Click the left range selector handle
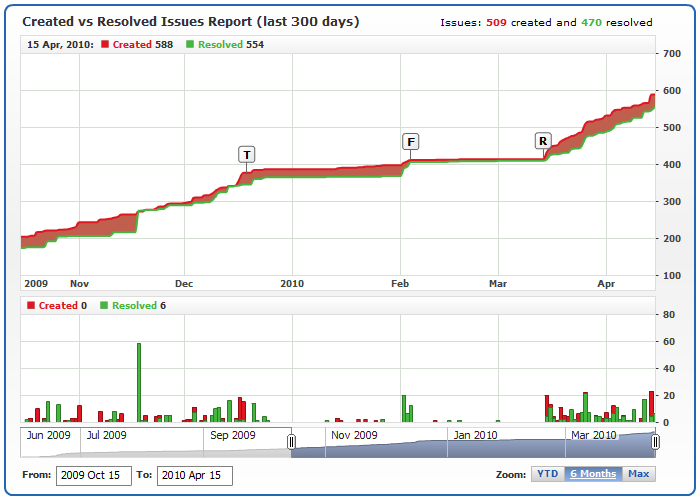The image size is (700, 500). click(292, 442)
